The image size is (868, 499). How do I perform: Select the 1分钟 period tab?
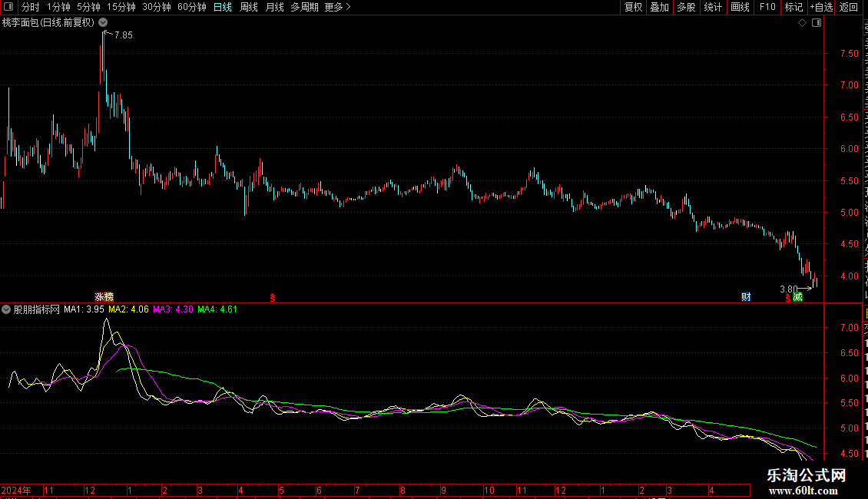[58, 7]
